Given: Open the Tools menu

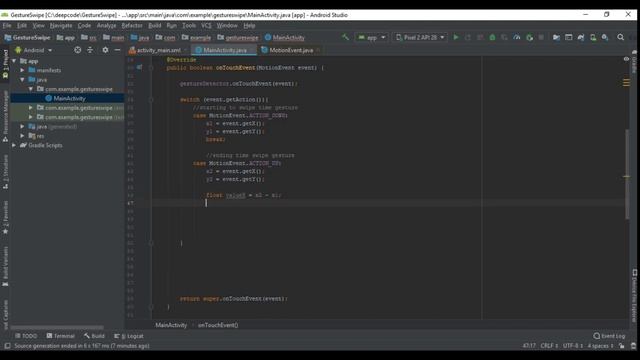Looking at the screenshot, I should tap(189, 25).
